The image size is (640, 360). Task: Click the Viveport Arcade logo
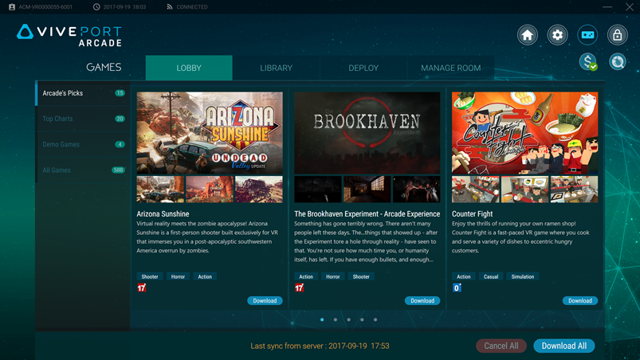click(x=69, y=36)
